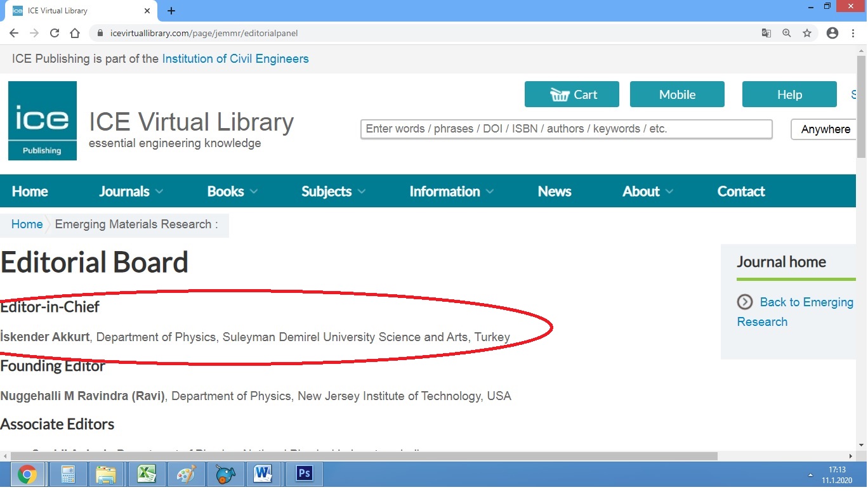
Task: Click the Nuggehalli M Ravindra (Ravi) name
Action: (82, 396)
